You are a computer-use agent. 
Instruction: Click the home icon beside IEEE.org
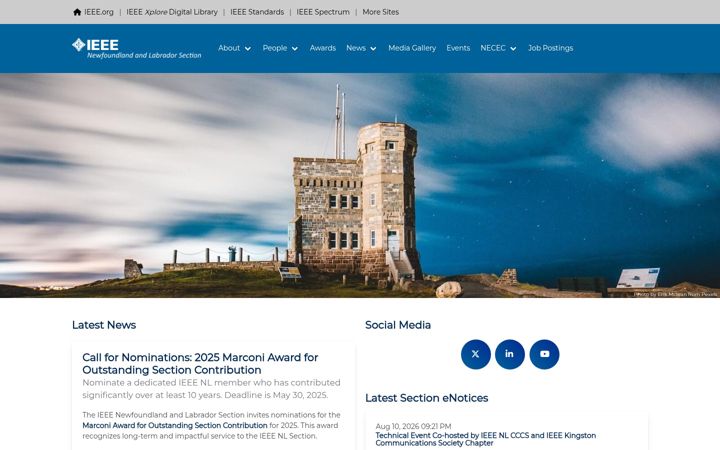pos(77,12)
